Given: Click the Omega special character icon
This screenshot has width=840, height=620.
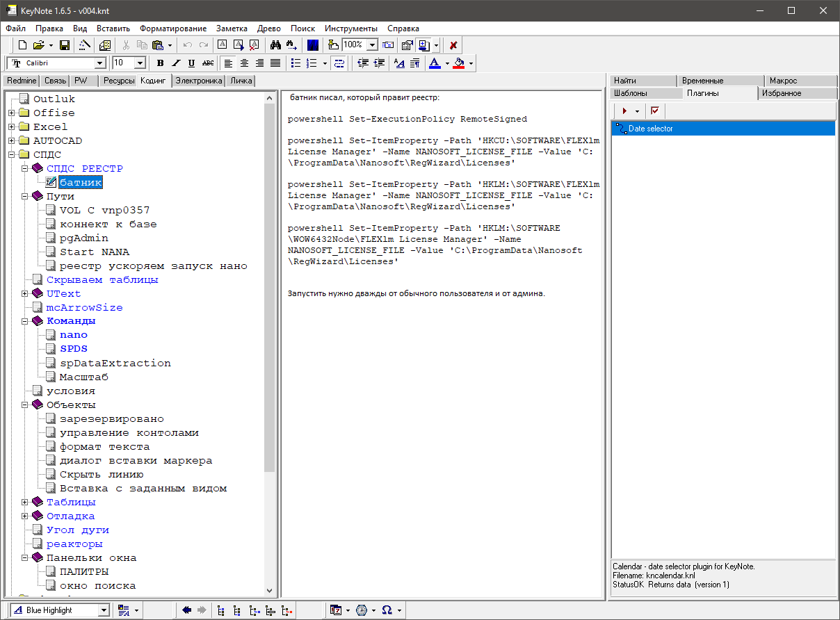Looking at the screenshot, I should point(387,610).
